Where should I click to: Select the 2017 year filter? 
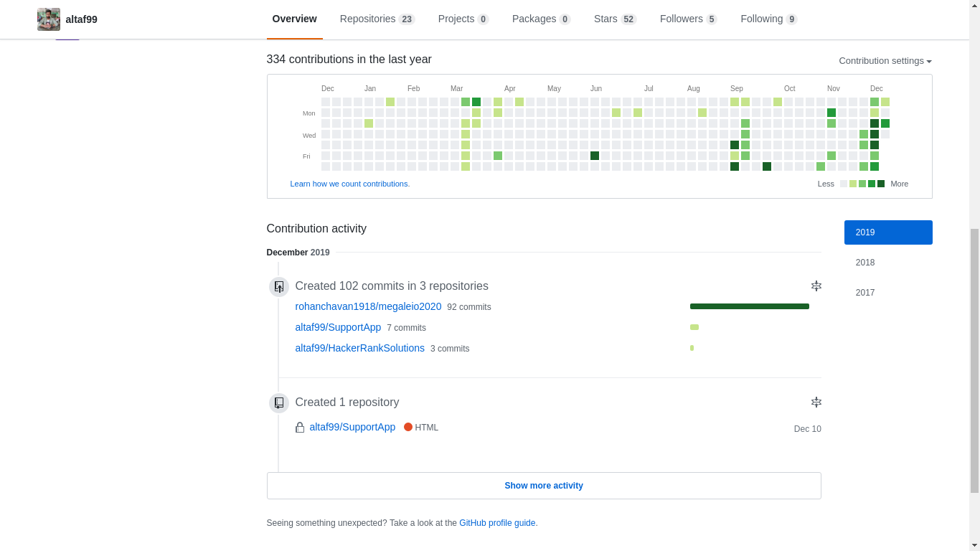pos(888,293)
